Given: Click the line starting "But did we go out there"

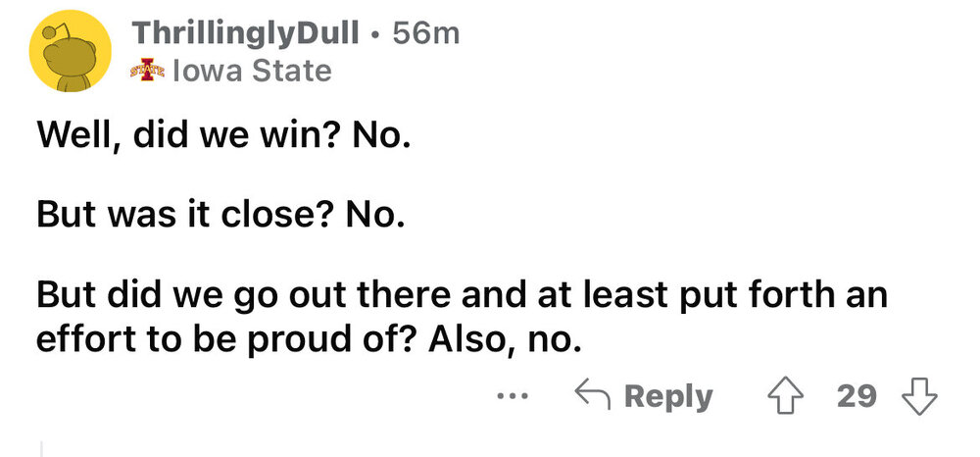Looking at the screenshot, I should pos(461,293).
